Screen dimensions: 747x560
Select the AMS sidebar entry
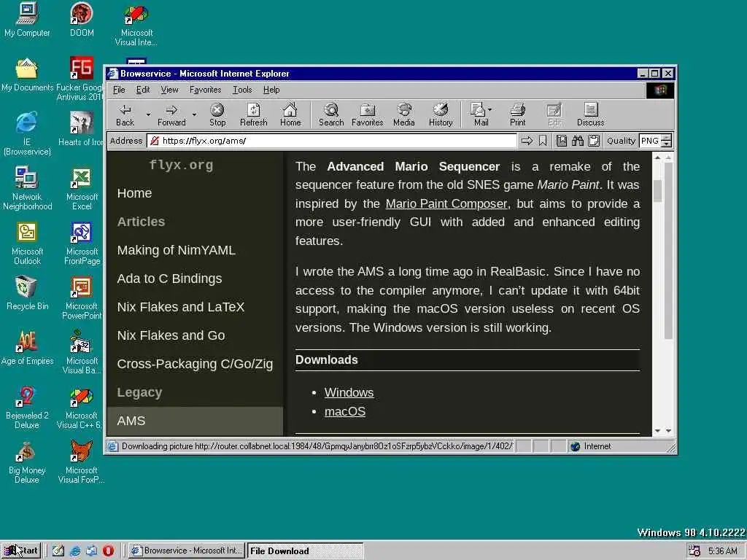pyautogui.click(x=195, y=421)
